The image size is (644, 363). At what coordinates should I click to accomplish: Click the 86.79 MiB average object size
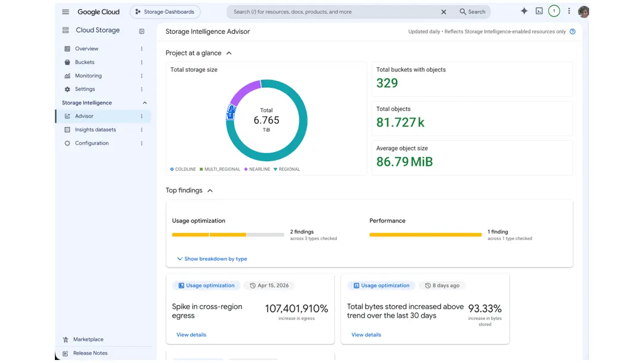pyautogui.click(x=404, y=162)
